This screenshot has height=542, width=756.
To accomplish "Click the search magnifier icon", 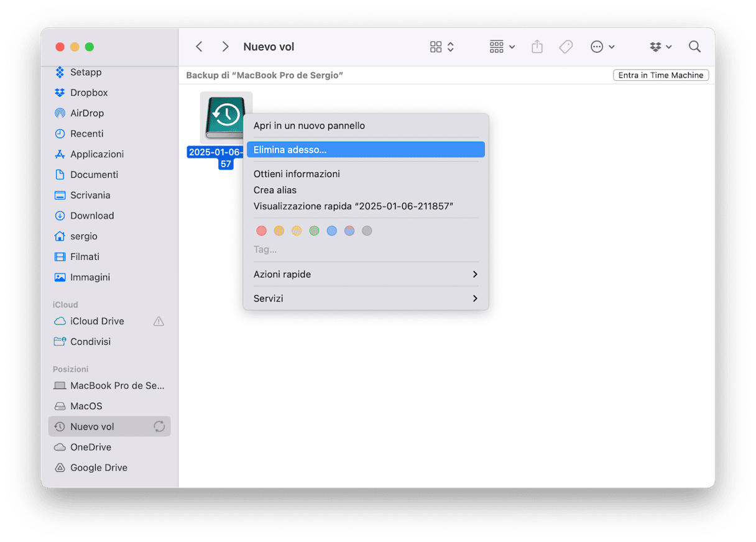I will pos(694,47).
